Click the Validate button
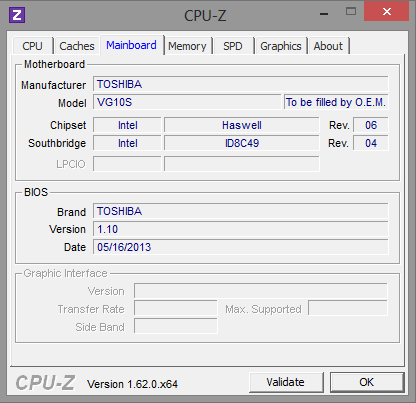Screen dimensions: 416x403 (x=286, y=382)
